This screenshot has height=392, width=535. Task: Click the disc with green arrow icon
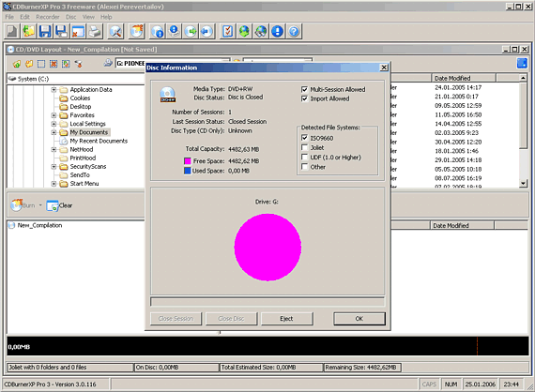click(191, 31)
